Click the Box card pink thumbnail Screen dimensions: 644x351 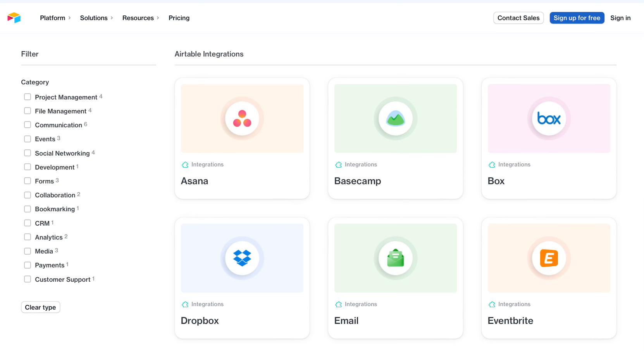click(x=549, y=118)
